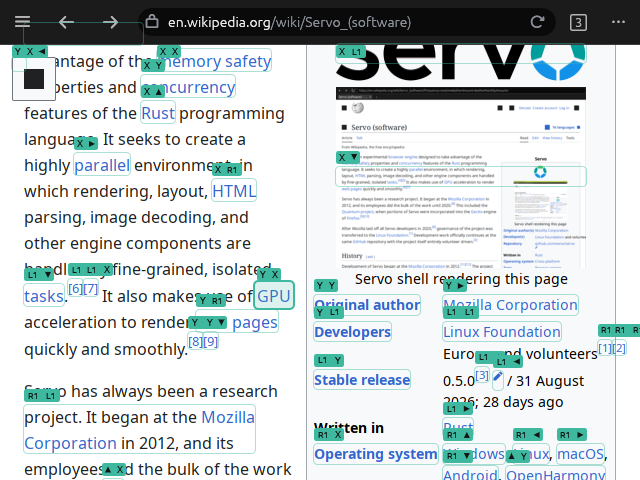Open the memory safety link
The height and width of the screenshot is (480, 640).
point(215,61)
